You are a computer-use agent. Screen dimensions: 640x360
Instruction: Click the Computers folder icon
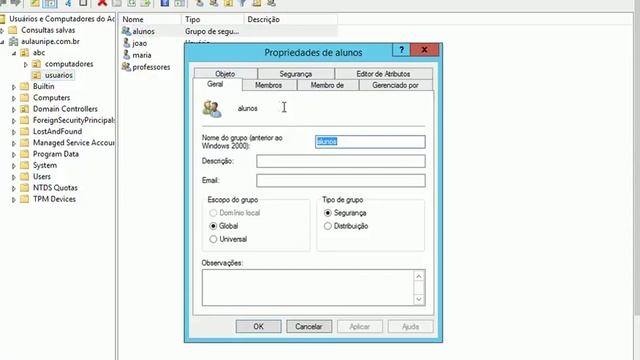[24, 98]
